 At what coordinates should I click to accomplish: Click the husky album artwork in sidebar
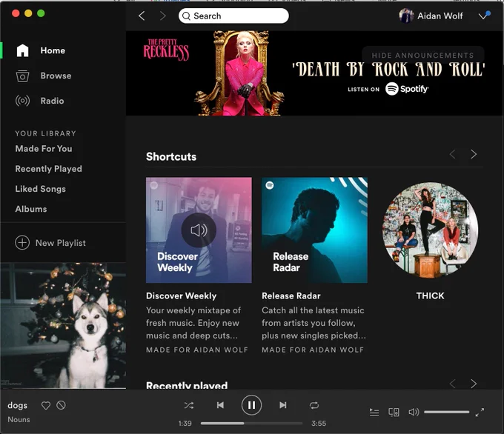pos(63,326)
